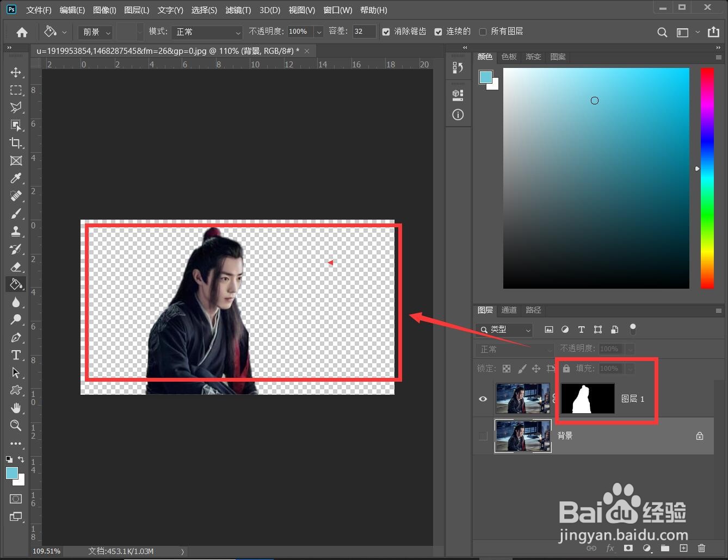The width and height of the screenshot is (728, 560).
Task: Select the Hand tool
Action: 16,408
